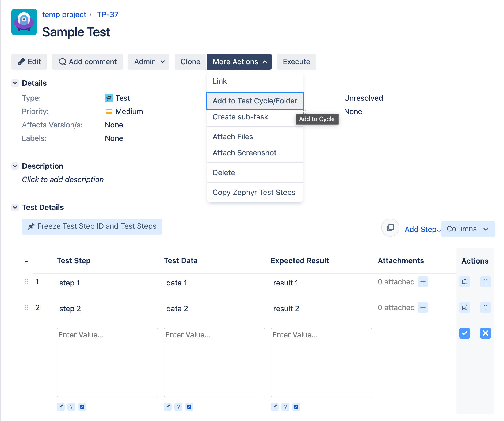Screen dimensions: 504x421
Task: Open the Columns dropdown
Action: coord(468,229)
